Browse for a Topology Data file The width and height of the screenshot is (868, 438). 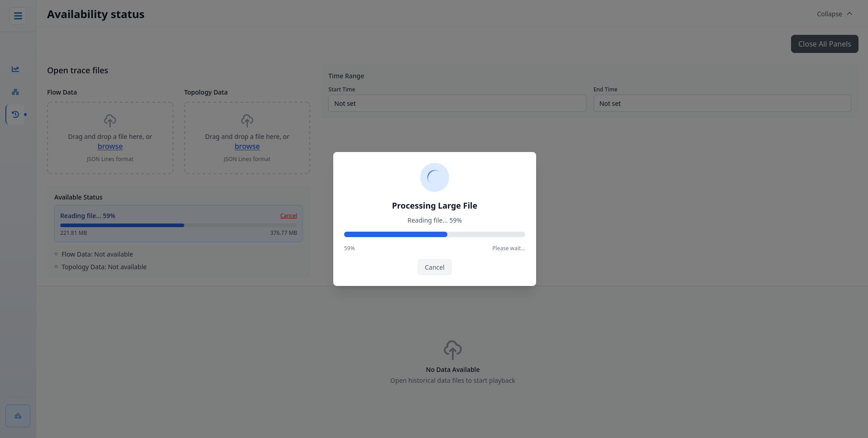pos(247,147)
